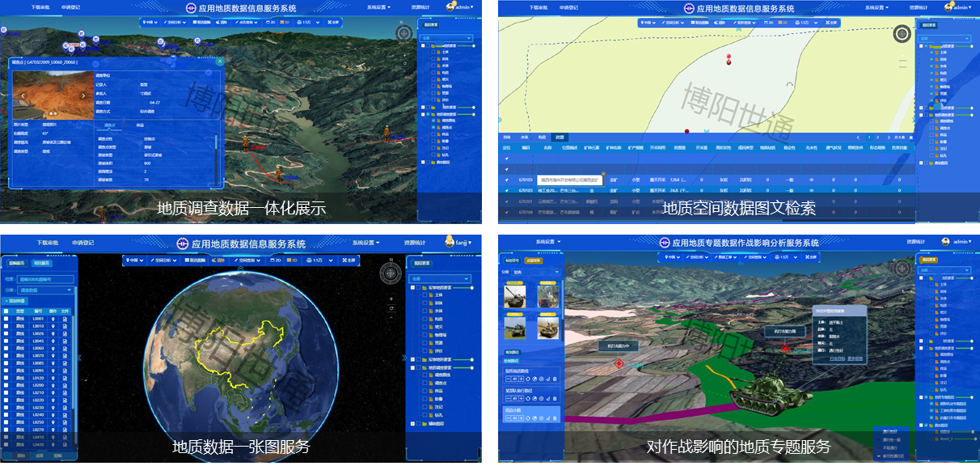This screenshot has width=980, height=466.
Task: Click 军事地质要素 opacity slider in globe view
Action: (x=465, y=287)
